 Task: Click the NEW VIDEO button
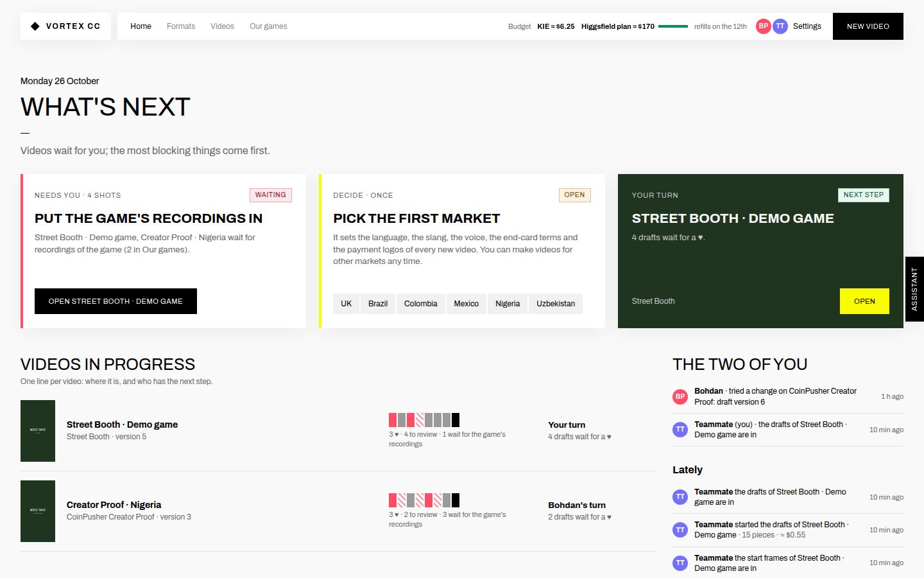pos(868,26)
